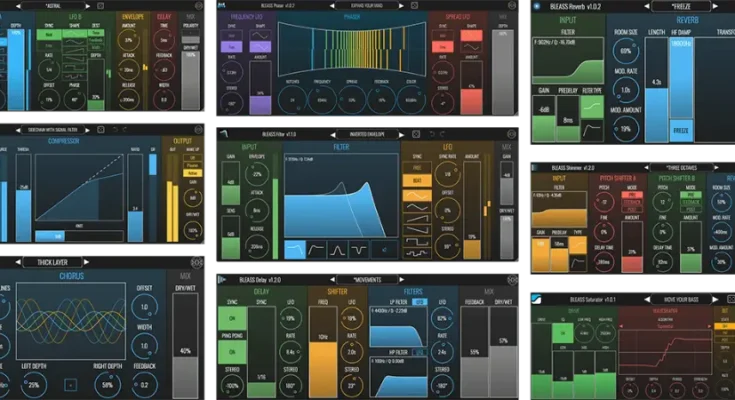The height and width of the screenshot is (400, 735).
Task: Enable the Freeze button in Reverb
Action: [x=680, y=130]
